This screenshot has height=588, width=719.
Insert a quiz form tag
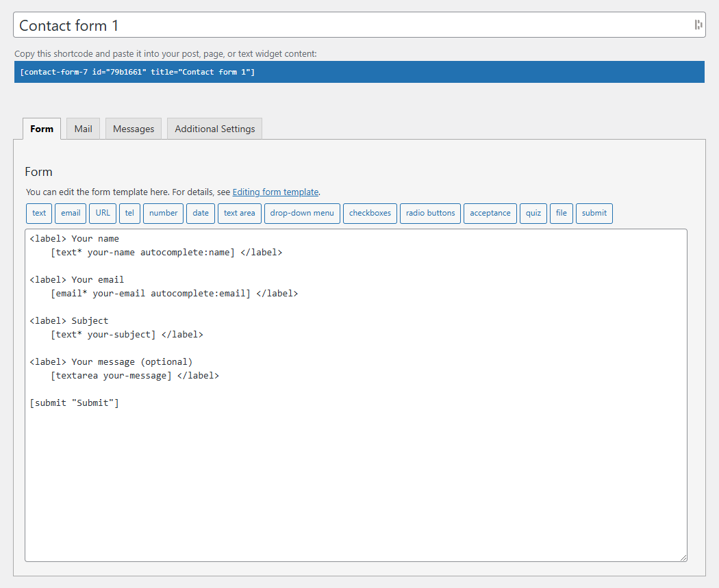[533, 213]
